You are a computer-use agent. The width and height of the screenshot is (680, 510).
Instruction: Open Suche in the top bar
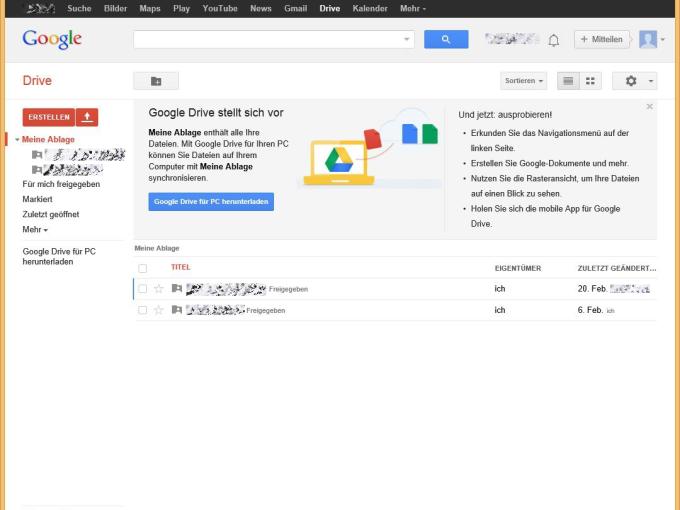click(x=79, y=9)
